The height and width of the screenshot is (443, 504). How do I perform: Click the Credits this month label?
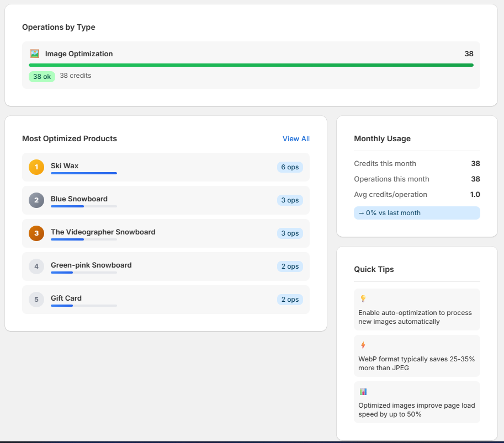pyautogui.click(x=385, y=163)
